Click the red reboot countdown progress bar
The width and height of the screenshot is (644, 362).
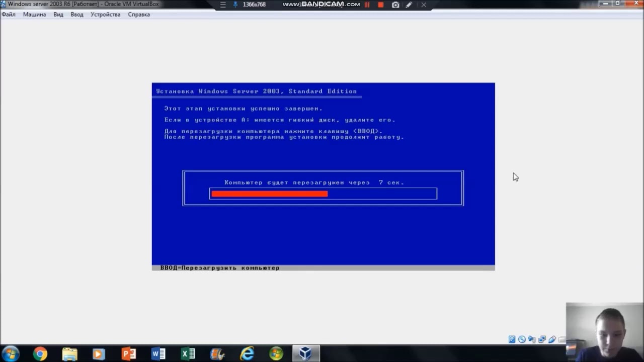tap(270, 194)
